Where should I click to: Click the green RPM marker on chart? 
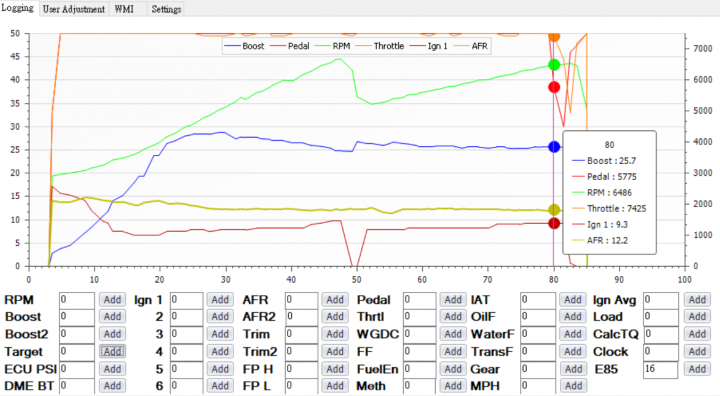pos(554,65)
